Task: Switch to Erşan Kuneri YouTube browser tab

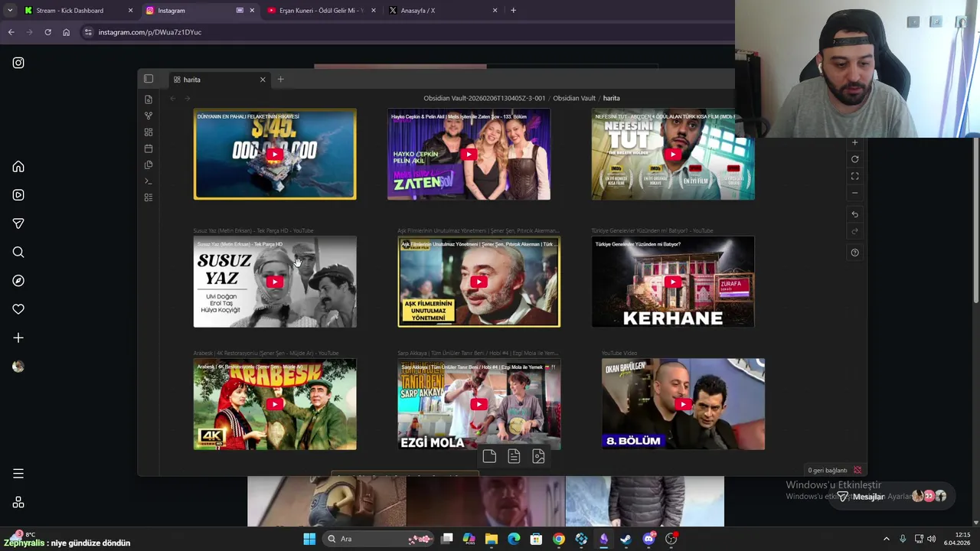Action: click(322, 11)
